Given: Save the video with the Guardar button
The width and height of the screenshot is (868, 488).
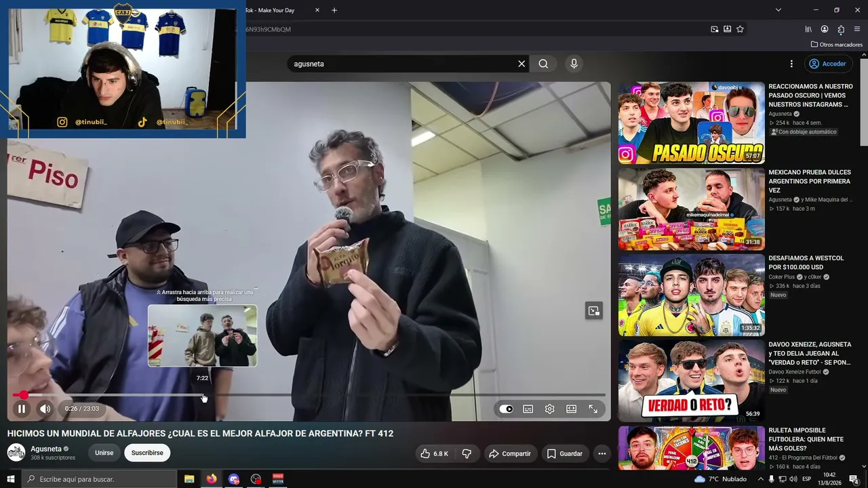Looking at the screenshot, I should (x=565, y=453).
